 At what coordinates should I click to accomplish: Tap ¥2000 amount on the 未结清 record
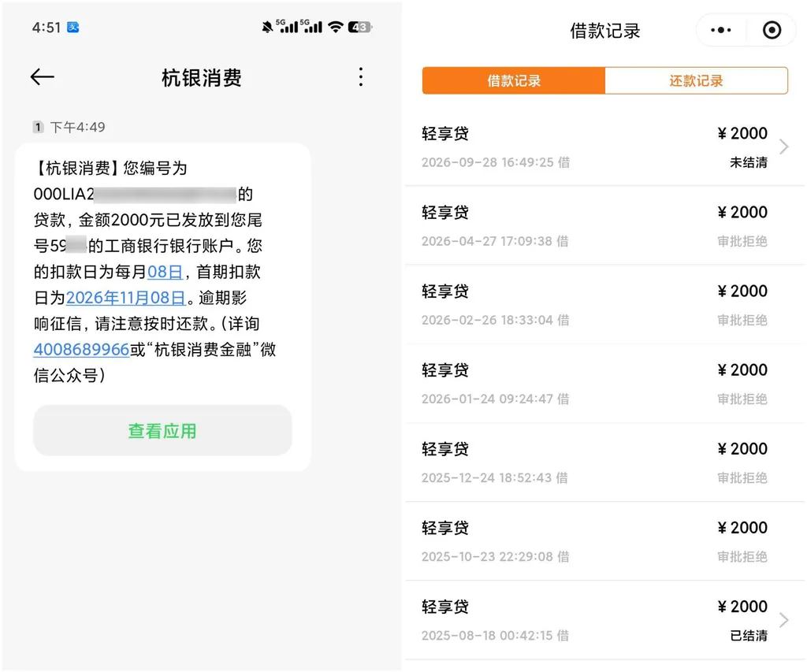coord(742,133)
